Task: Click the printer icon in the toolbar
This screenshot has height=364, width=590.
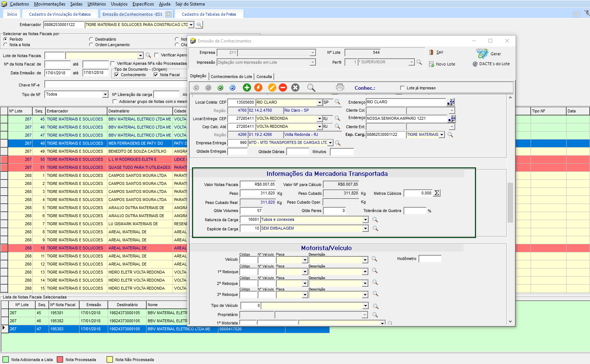Action: [340, 87]
